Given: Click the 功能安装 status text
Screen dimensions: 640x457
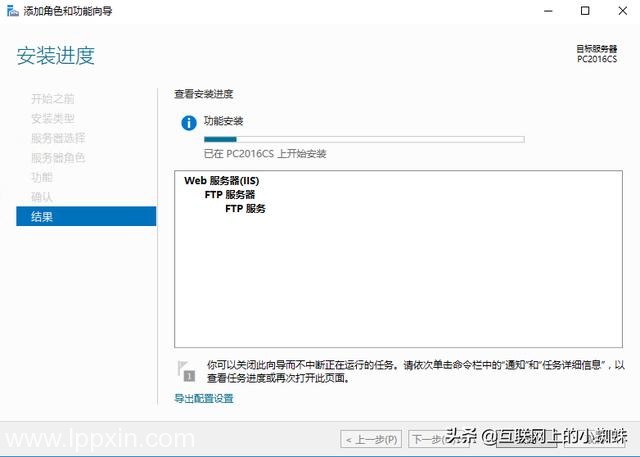Looking at the screenshot, I should tap(223, 121).
